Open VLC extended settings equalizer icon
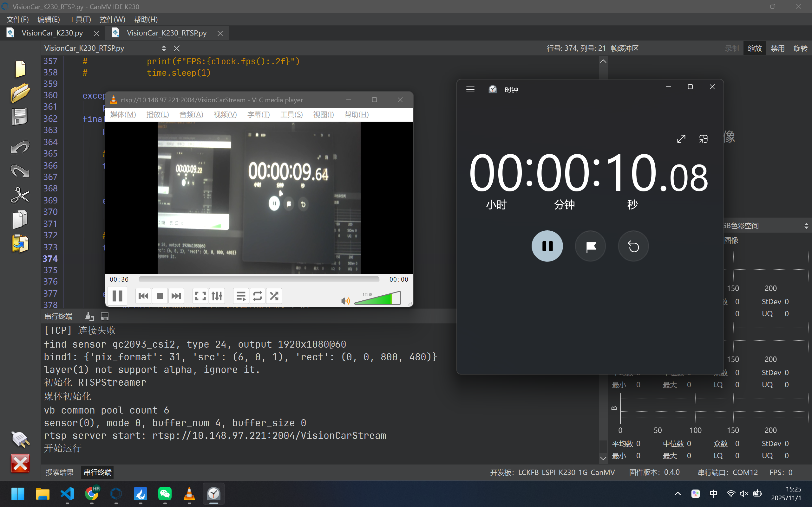 217,296
